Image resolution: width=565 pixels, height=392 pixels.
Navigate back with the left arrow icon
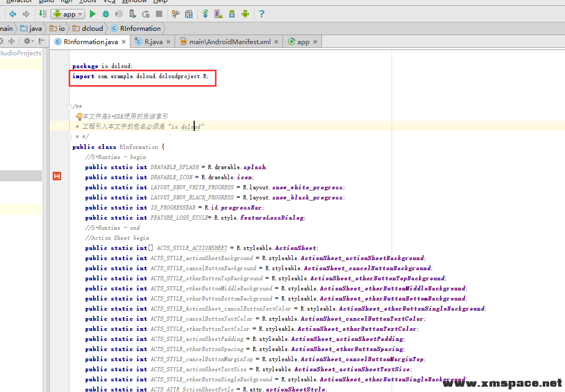(x=13, y=14)
